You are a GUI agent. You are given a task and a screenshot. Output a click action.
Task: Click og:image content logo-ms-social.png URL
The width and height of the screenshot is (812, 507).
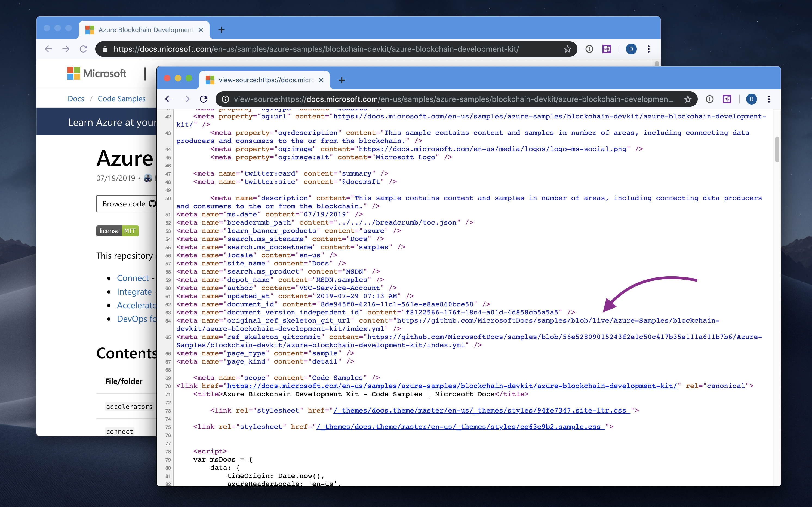(492, 149)
